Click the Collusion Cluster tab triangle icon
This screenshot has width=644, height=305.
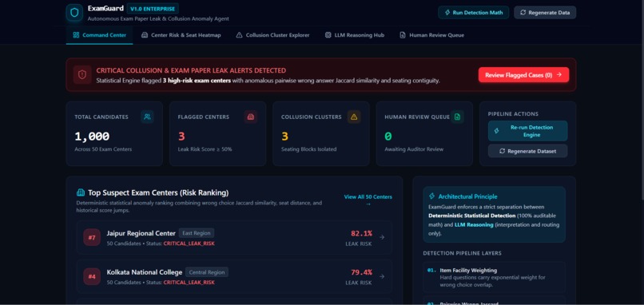click(x=239, y=35)
